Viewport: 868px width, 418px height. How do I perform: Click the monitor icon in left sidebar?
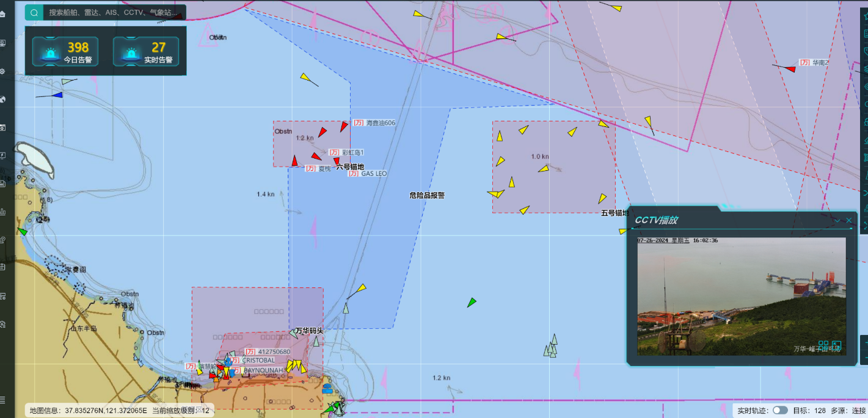3,43
